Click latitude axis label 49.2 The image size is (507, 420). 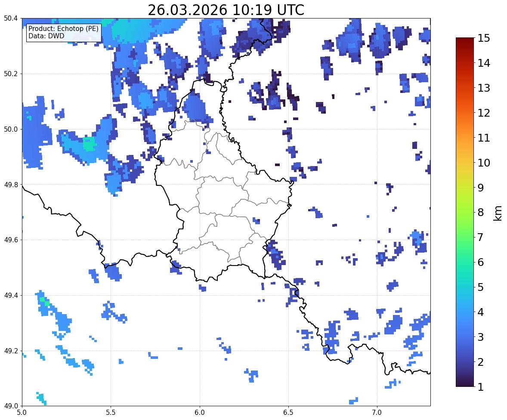click(11, 351)
